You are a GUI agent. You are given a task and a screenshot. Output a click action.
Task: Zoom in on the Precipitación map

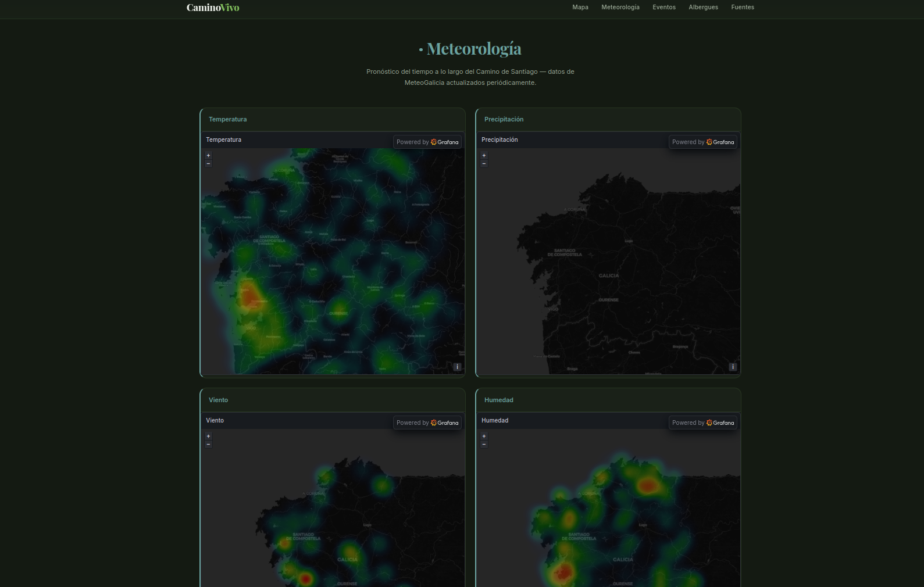[484, 156]
